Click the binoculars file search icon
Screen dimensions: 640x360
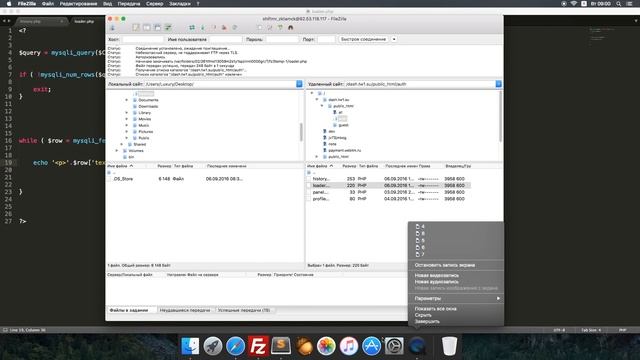pos(291,27)
